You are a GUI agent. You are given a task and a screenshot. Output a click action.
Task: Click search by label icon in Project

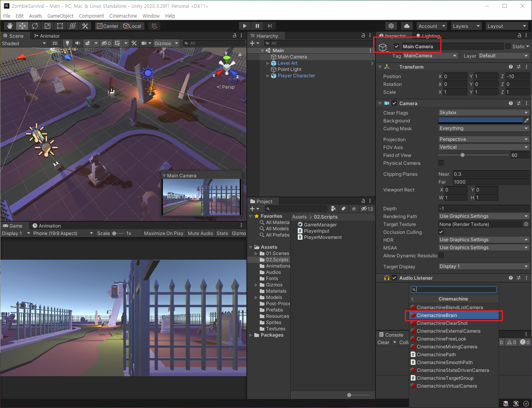(343, 209)
